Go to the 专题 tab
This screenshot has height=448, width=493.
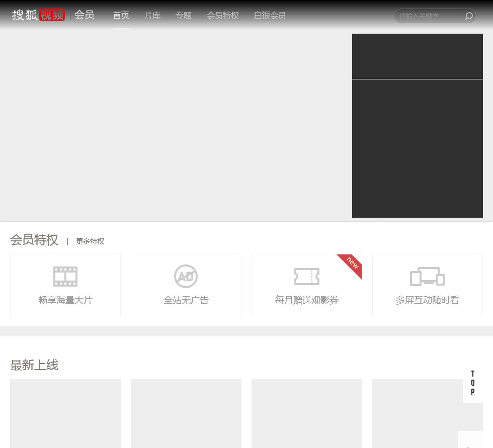tap(184, 16)
